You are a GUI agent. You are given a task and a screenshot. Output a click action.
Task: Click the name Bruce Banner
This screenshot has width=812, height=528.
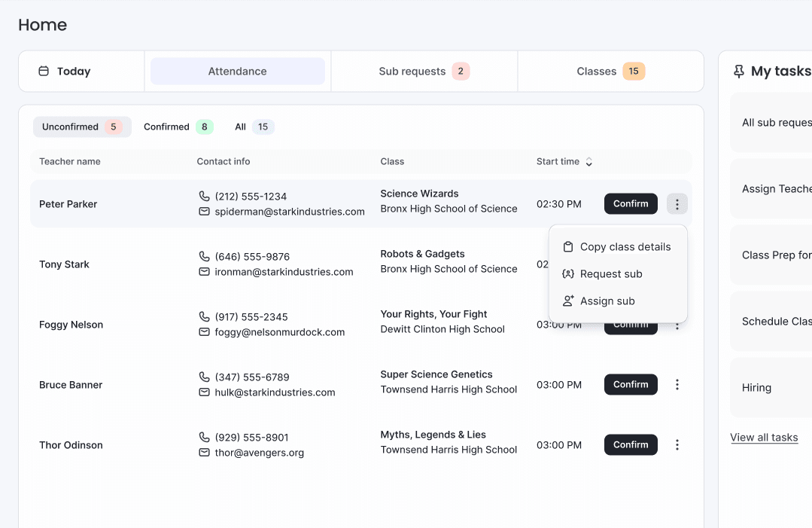point(71,385)
